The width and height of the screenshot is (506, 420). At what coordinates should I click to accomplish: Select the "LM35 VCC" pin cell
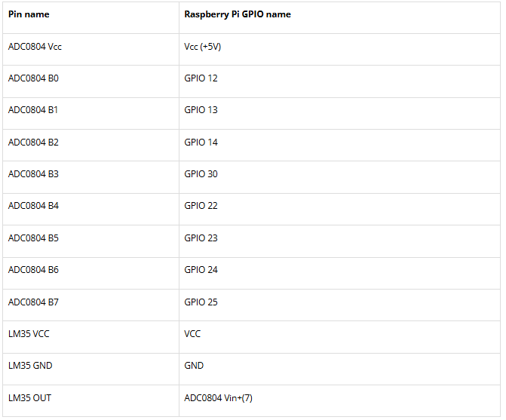pos(29,334)
